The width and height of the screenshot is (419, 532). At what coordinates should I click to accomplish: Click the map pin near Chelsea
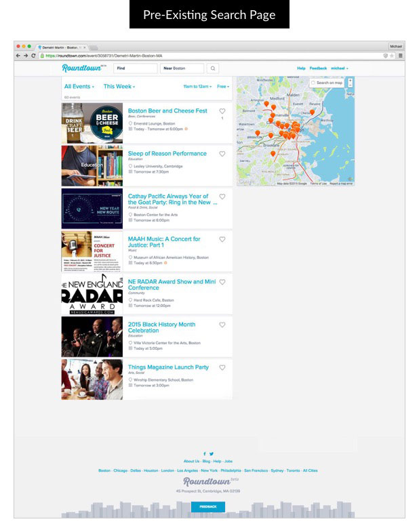(x=312, y=112)
